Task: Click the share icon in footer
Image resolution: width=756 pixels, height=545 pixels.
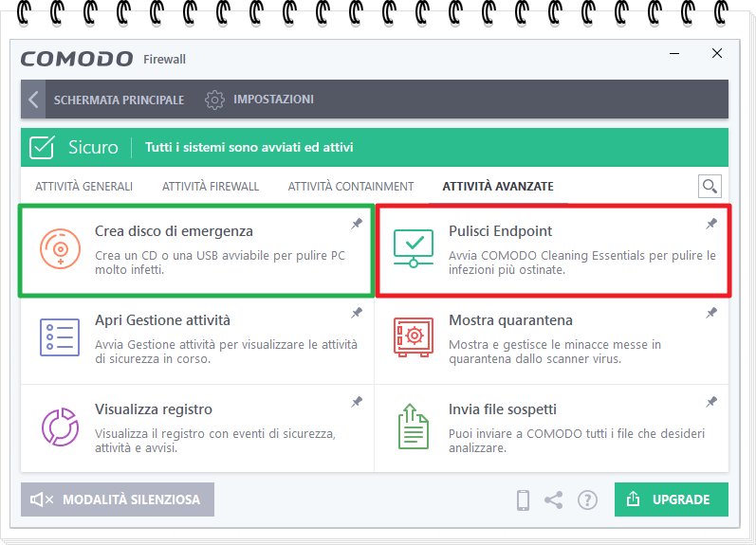Action: point(554,500)
